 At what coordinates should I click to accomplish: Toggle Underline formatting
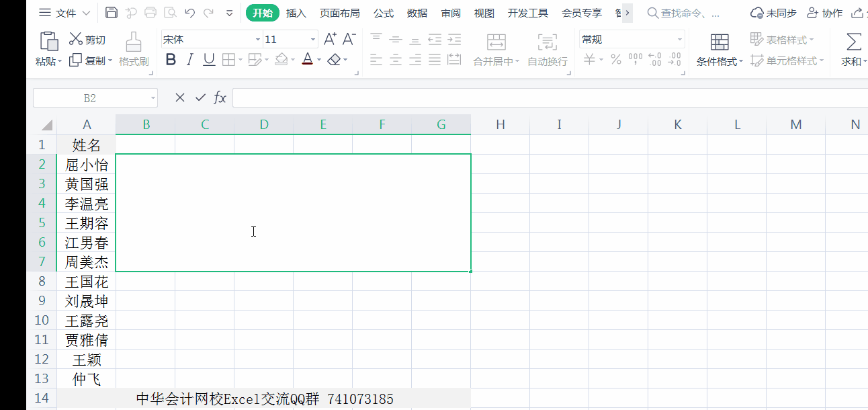pos(209,60)
